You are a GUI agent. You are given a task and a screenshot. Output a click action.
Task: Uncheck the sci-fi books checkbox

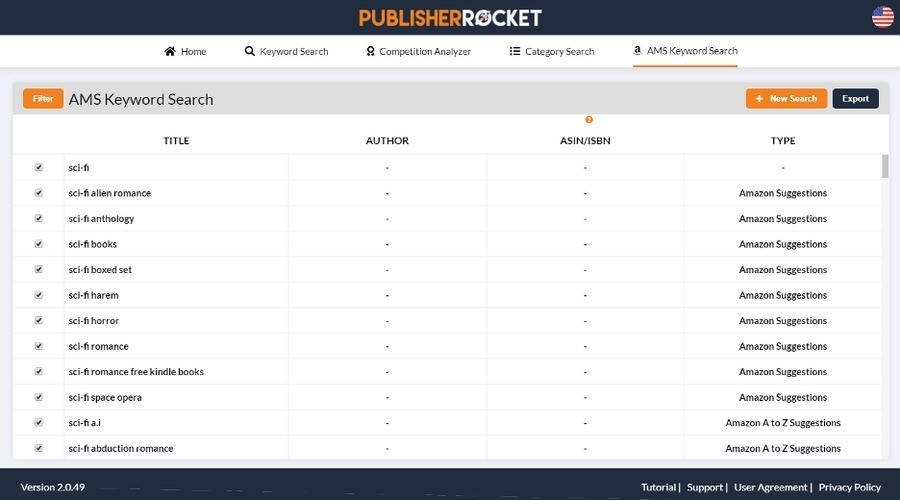point(38,244)
